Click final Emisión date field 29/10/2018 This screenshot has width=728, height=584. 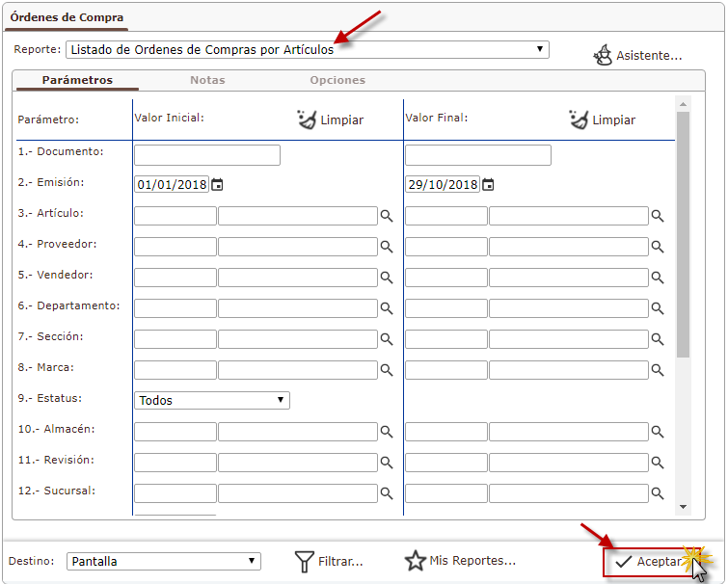point(443,185)
